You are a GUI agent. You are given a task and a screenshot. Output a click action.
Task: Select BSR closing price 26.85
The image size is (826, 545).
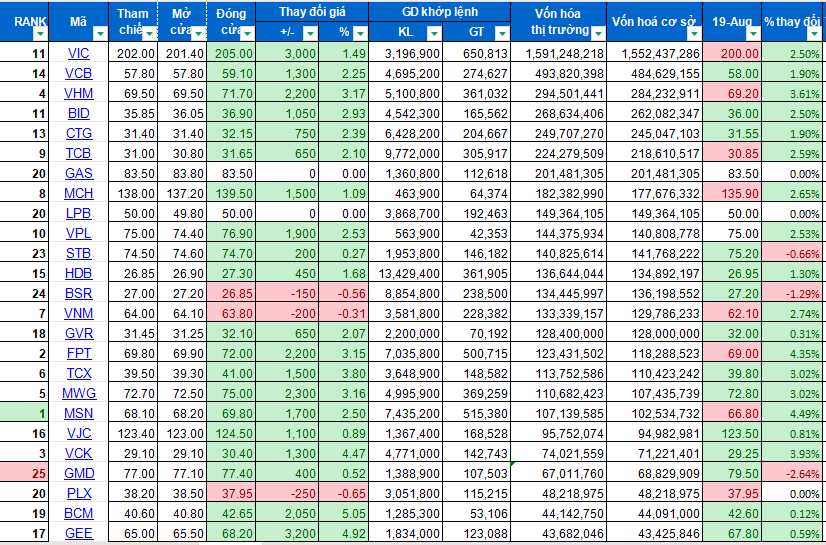tap(231, 294)
